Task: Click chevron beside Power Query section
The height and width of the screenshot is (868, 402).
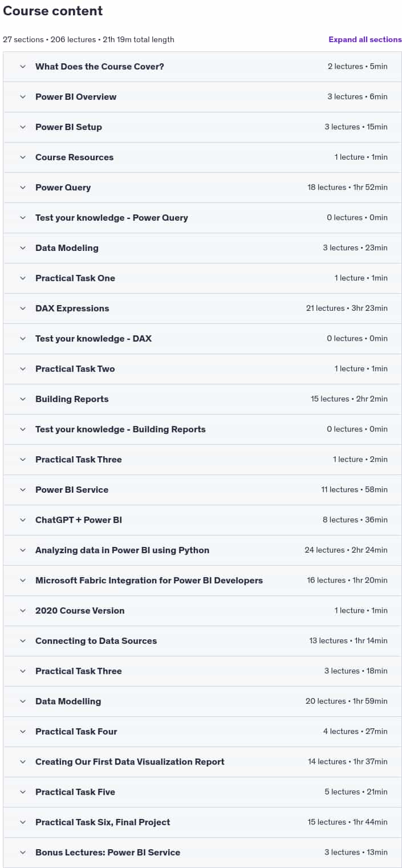Action: 23,187
